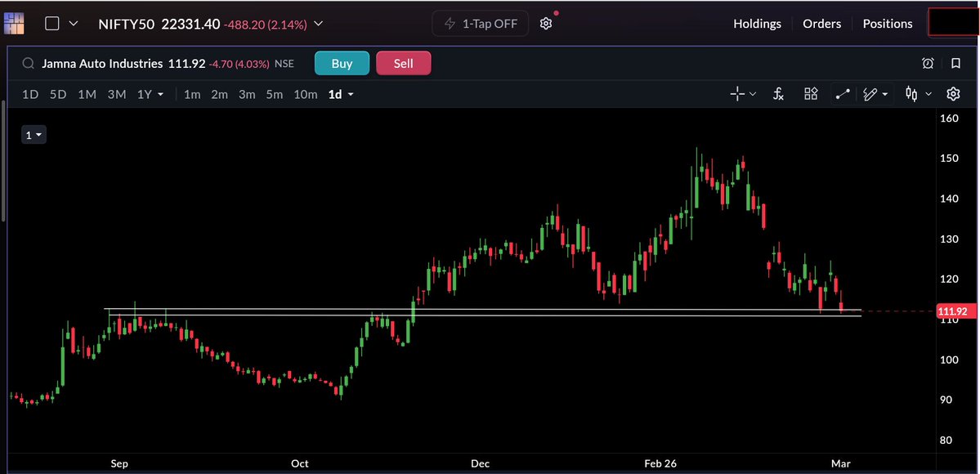The width and height of the screenshot is (980, 474).
Task: Click the left vertical scrollbar
Action: [3, 159]
